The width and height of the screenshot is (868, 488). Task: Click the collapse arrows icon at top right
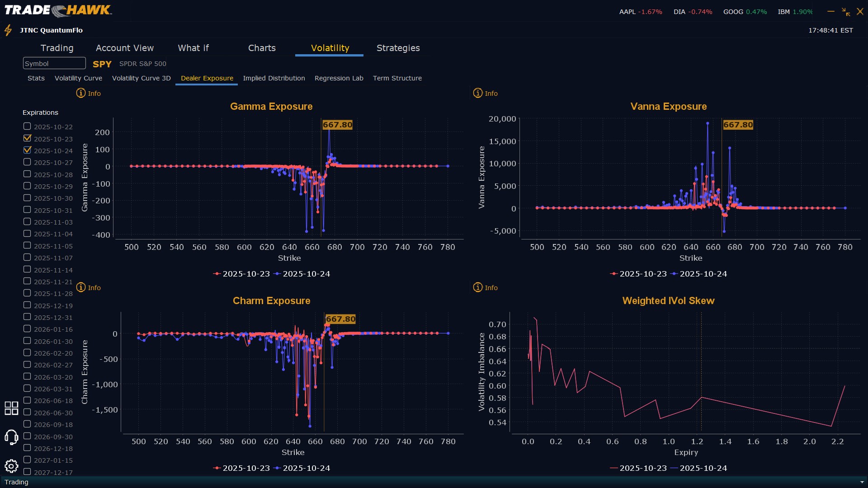(x=845, y=12)
